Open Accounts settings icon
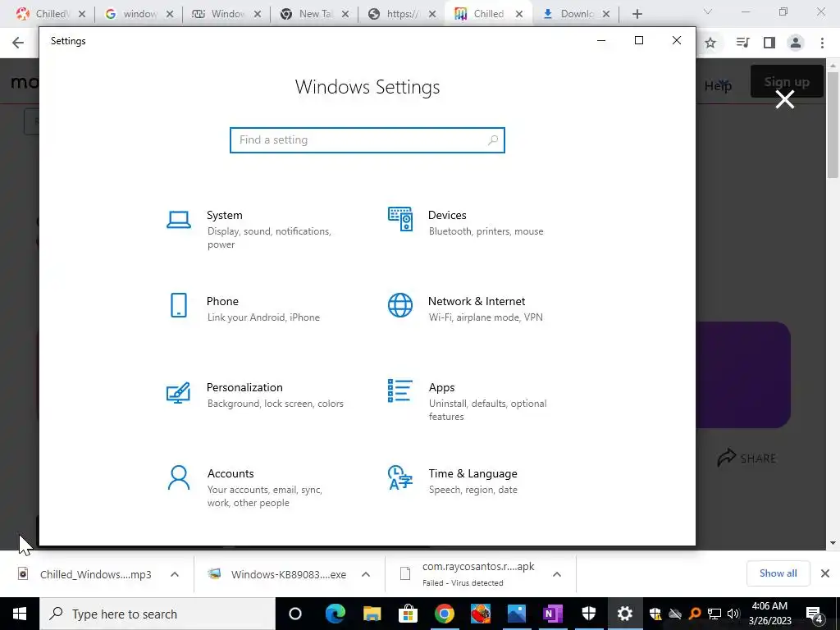The height and width of the screenshot is (630, 840). coord(178,478)
